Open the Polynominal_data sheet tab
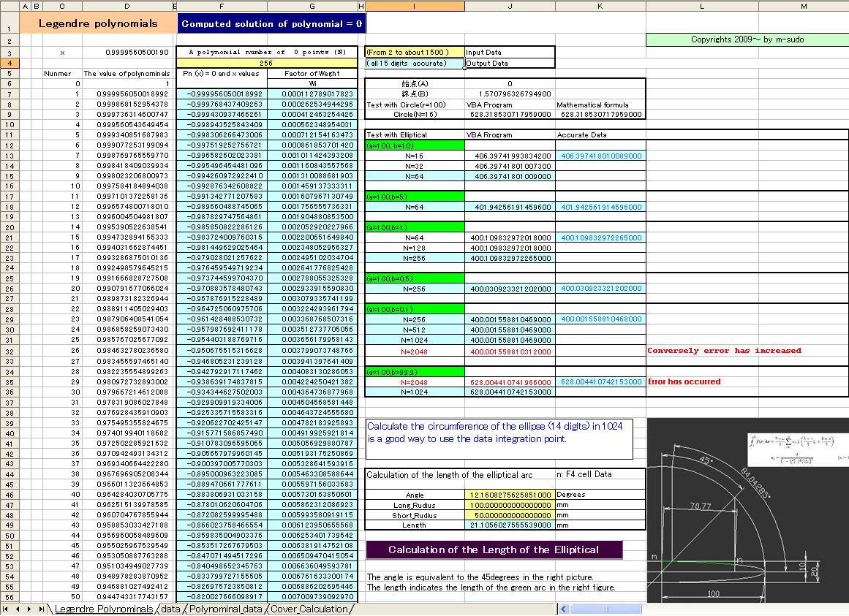This screenshot has width=849, height=616. pyautogui.click(x=225, y=609)
